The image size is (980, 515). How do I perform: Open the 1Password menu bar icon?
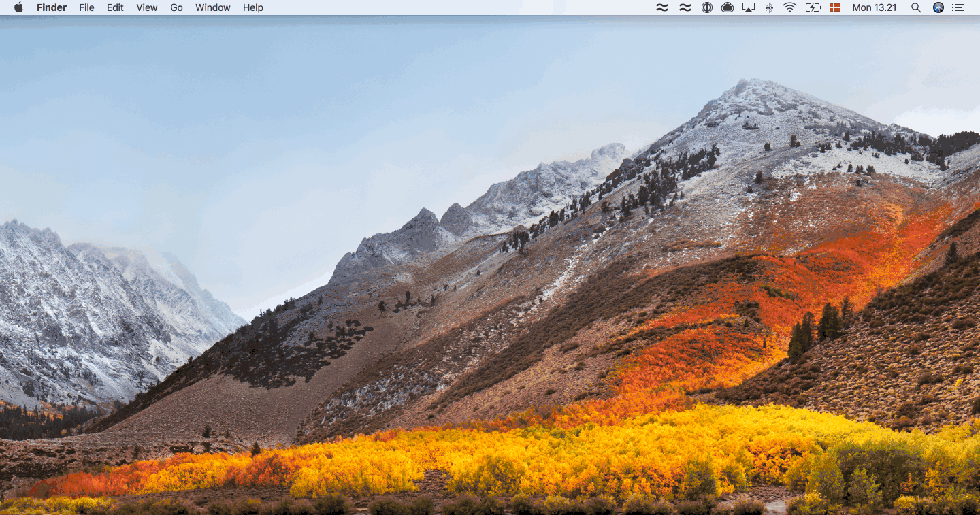(707, 7)
